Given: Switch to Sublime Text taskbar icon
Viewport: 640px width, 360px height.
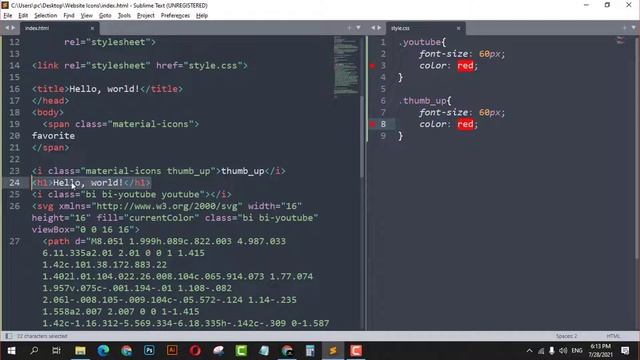Looking at the screenshot, I should tap(333, 351).
